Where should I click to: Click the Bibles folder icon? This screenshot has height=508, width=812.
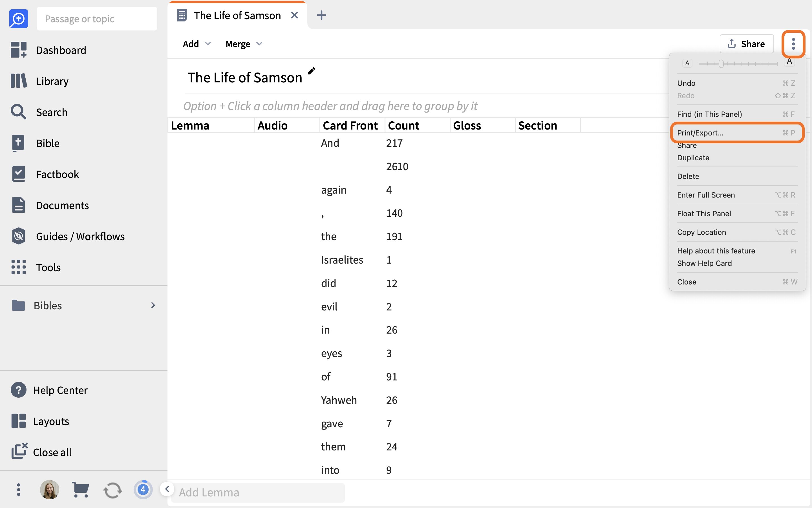click(x=18, y=305)
